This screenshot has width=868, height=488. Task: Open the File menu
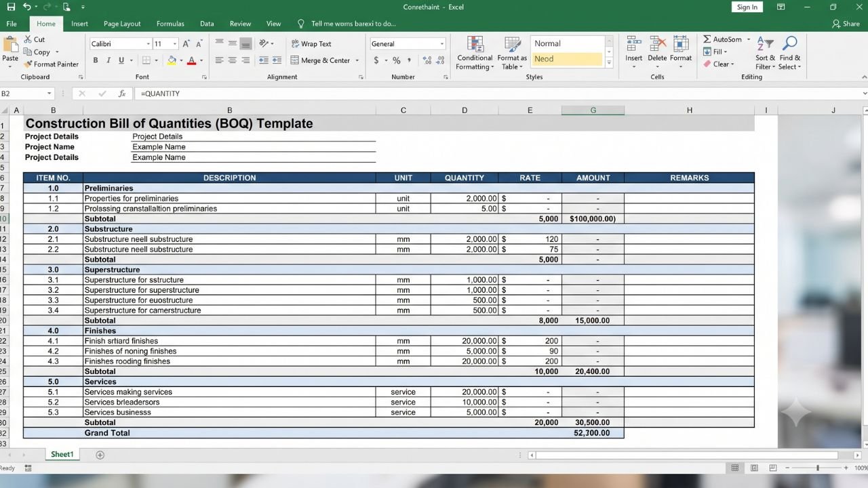pos(12,24)
